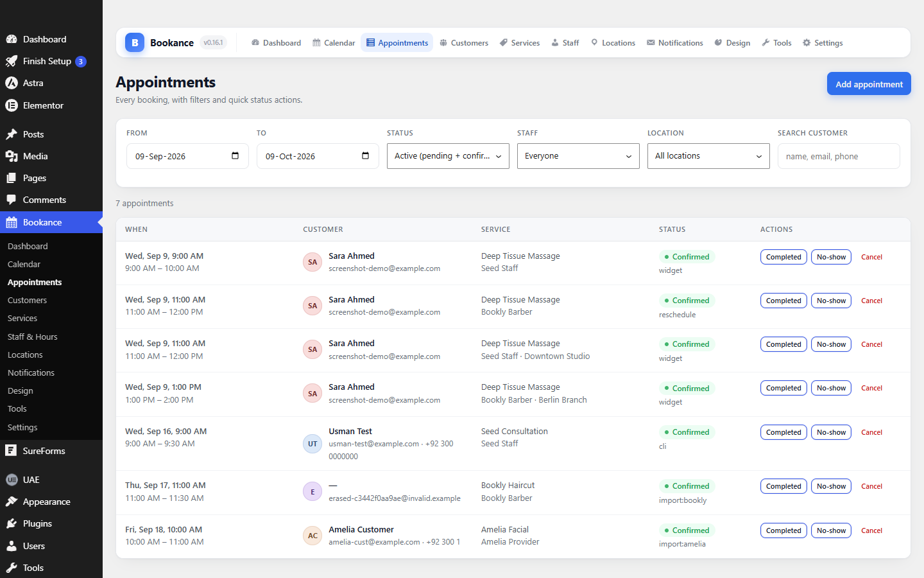Open Users in WordPress sidebar
Screen dimensions: 924x578
(x=51, y=546)
